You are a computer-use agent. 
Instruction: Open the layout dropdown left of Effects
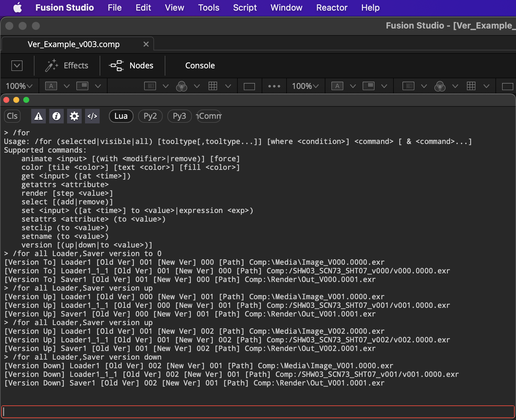click(x=17, y=65)
